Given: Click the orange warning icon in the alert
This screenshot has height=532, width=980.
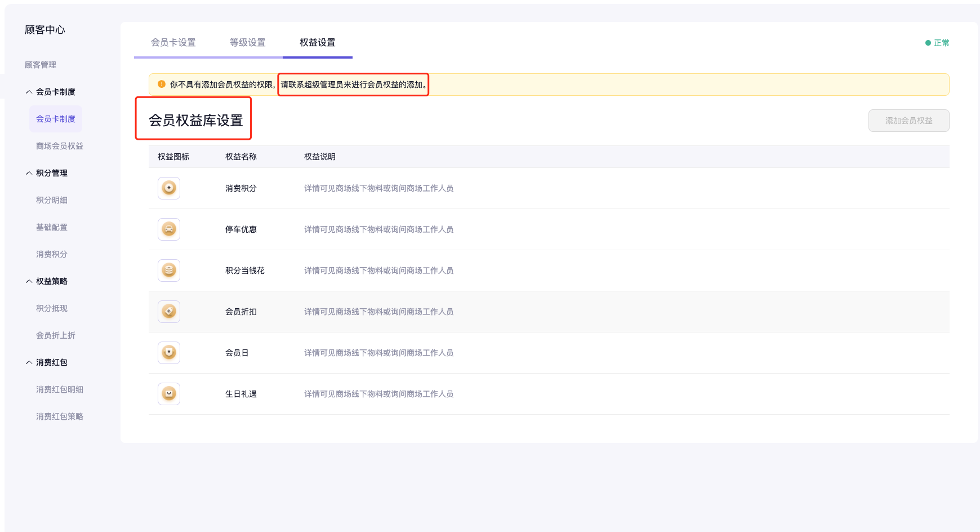Looking at the screenshot, I should 162,85.
